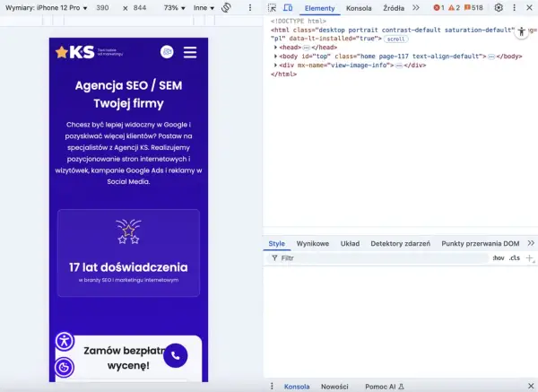The image size is (538, 392).
Task: Click the 518 issues badge
Action: pos(473,7)
